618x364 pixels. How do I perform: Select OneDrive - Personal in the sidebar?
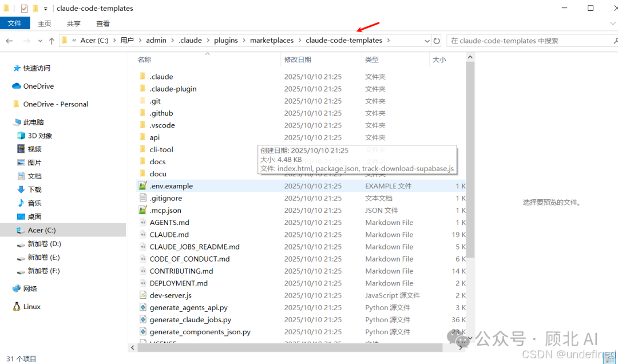coord(50,104)
